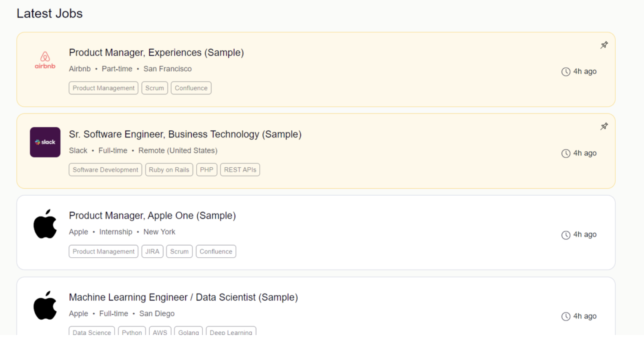The image size is (644, 360).
Task: Click the Airbnb company logo
Action: tap(45, 60)
